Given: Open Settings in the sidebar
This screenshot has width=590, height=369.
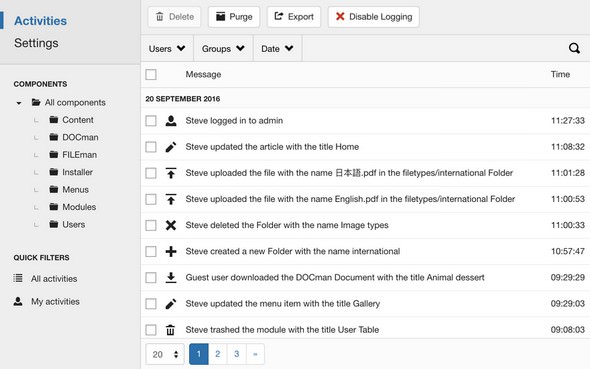Looking at the screenshot, I should 36,43.
